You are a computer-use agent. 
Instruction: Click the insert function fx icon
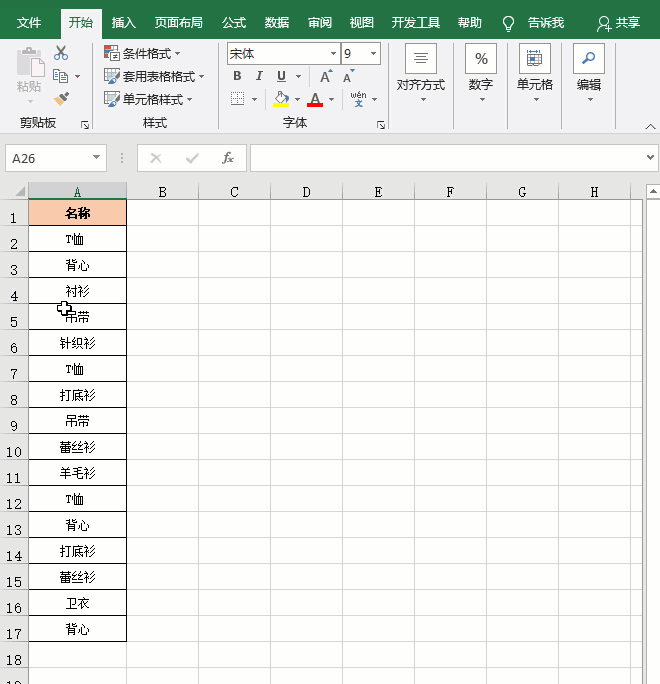click(228, 157)
